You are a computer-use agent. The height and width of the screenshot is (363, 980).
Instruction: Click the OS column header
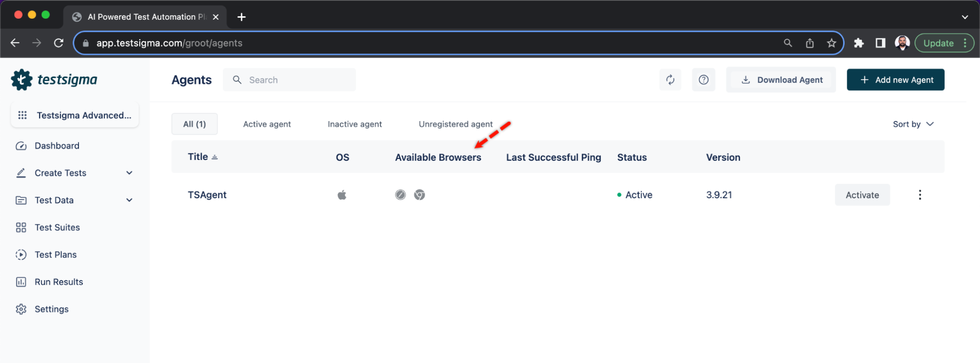(343, 157)
